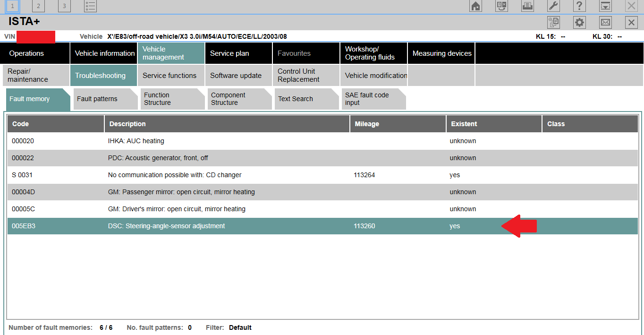Click the minimize-to-tray icon in top bar
The image size is (644, 335).
tap(605, 6)
